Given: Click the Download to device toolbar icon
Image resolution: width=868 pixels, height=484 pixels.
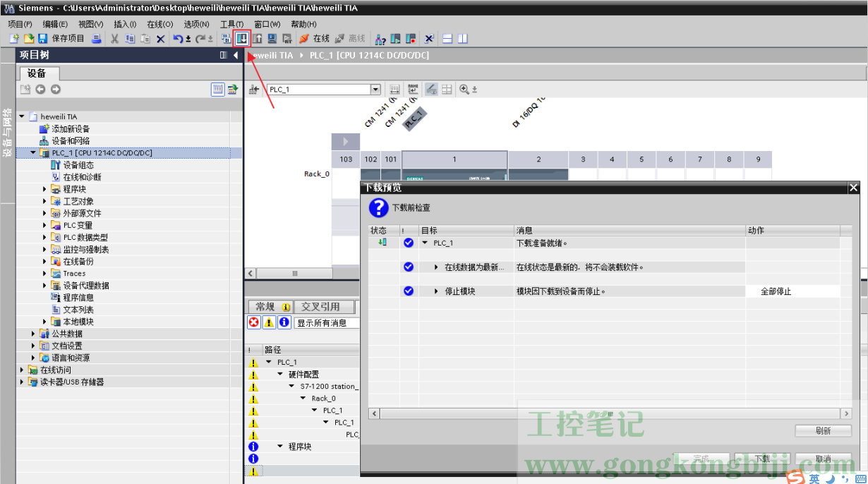Looking at the screenshot, I should (x=242, y=39).
